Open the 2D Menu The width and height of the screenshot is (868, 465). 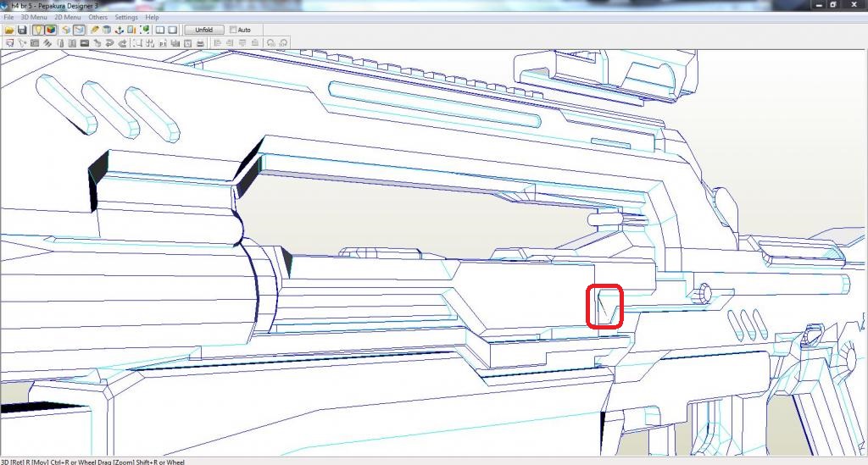[68, 17]
